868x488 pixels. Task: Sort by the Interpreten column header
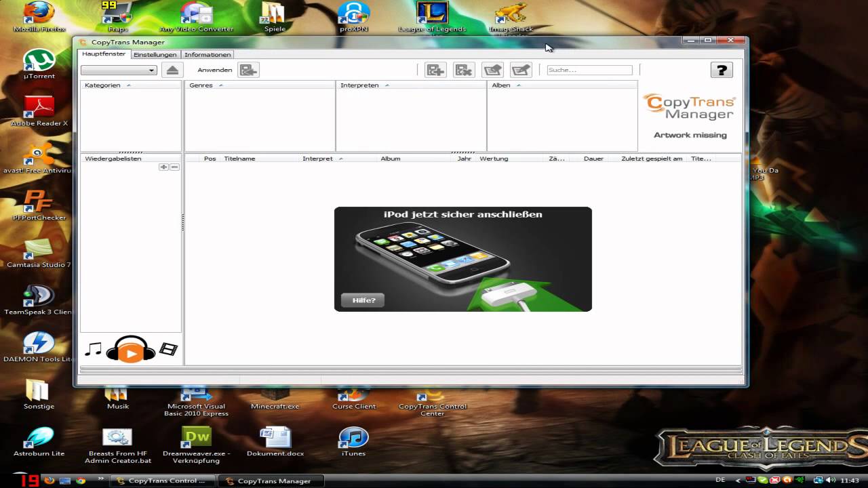[x=411, y=85]
